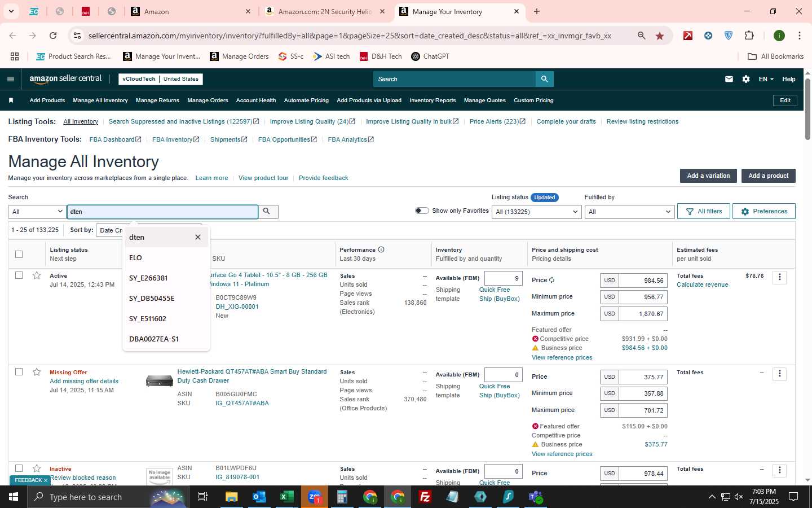Image resolution: width=812 pixels, height=508 pixels.
Task: Favorite the Hewlett-Packard cash drawer star
Action: (x=37, y=372)
